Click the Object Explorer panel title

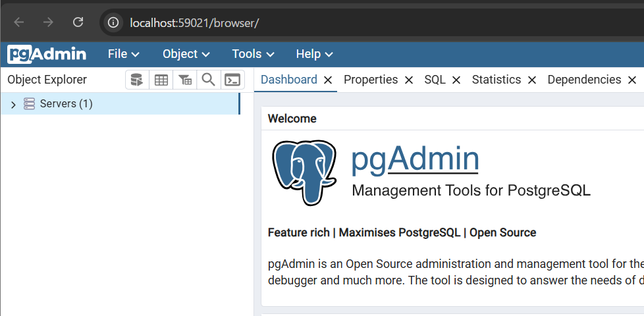(47, 80)
